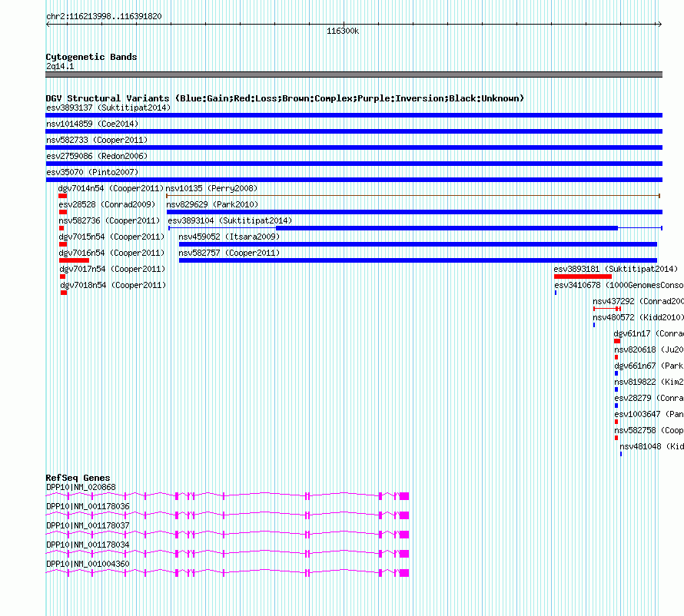684x616 pixels.
Task: Click the esv3893104 (Suktitipat2014) label
Action: point(230,220)
